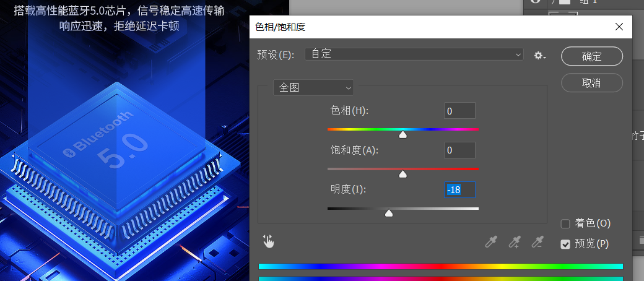Click the 色相(H): label

coord(349,111)
